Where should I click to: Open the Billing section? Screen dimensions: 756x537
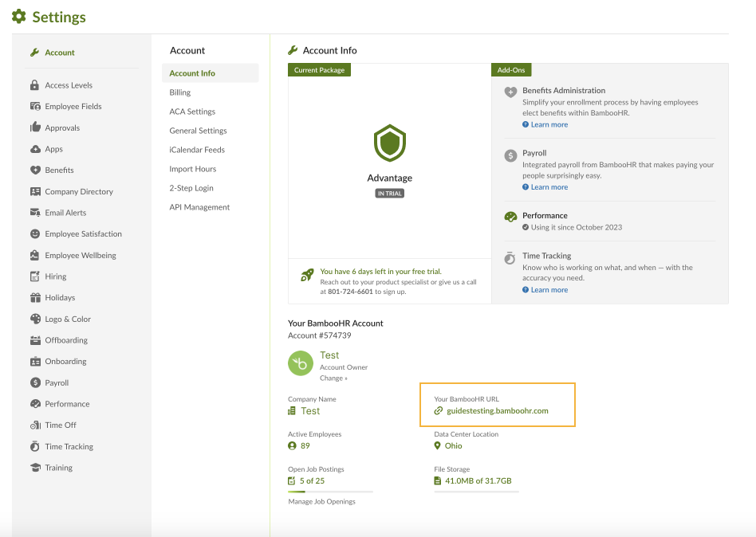point(179,92)
